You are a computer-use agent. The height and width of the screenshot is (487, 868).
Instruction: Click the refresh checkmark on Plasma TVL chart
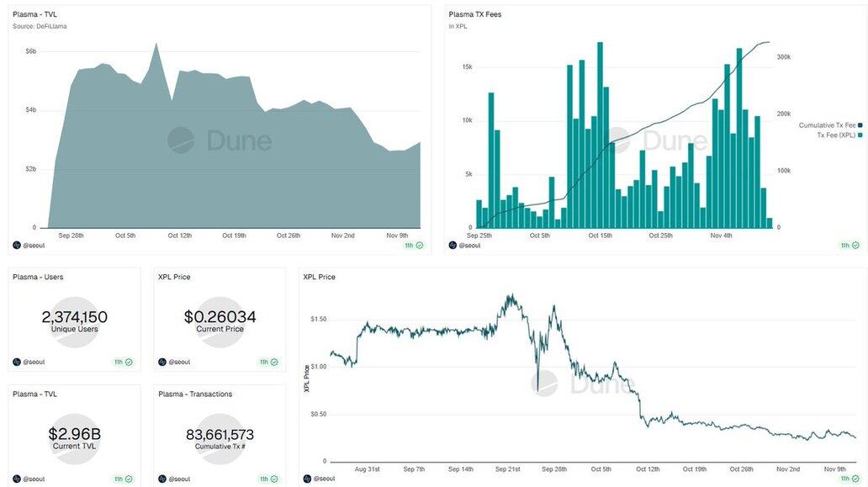pyautogui.click(x=420, y=245)
